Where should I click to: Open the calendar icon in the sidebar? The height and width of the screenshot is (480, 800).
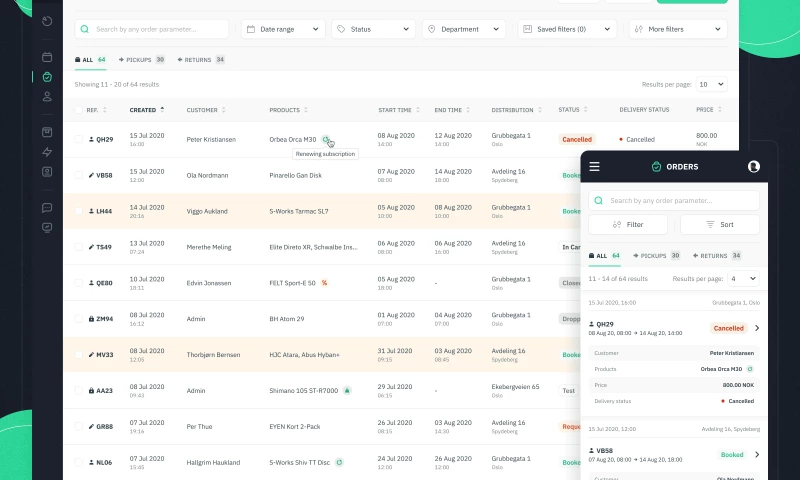(x=47, y=57)
